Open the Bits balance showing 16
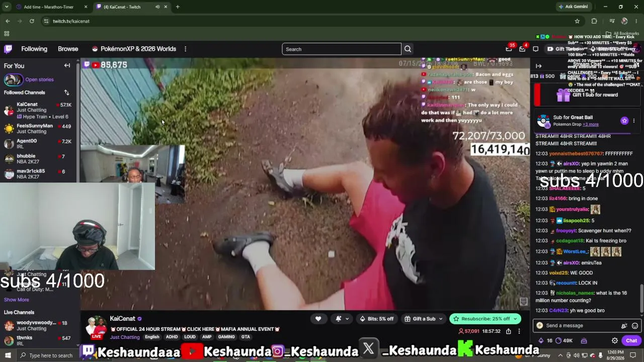The image size is (644, 362). click(x=545, y=340)
